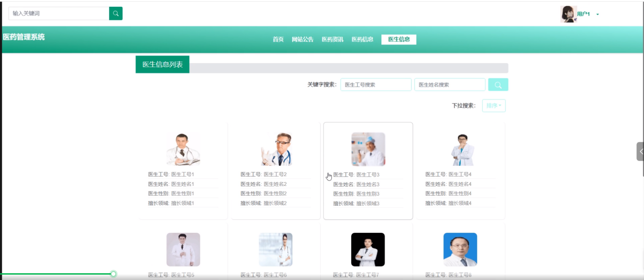Expand the side panel chevron on right edge
The width and height of the screenshot is (644, 280).
[x=640, y=152]
